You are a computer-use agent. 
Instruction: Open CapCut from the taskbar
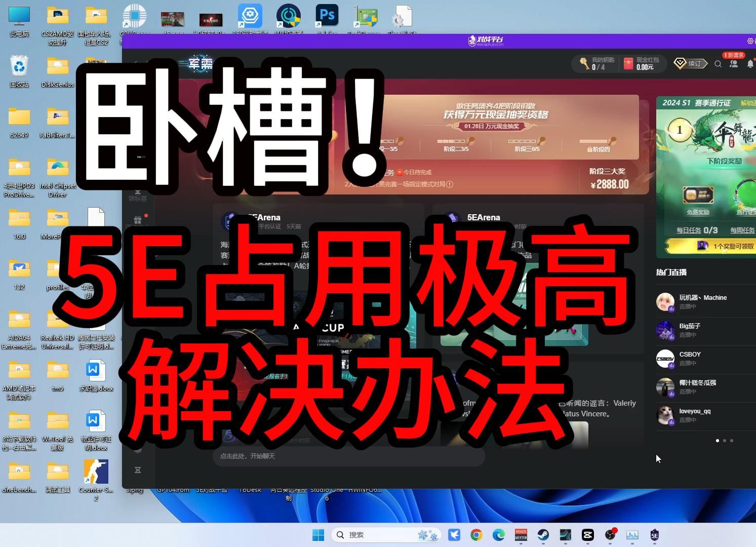pos(587,535)
